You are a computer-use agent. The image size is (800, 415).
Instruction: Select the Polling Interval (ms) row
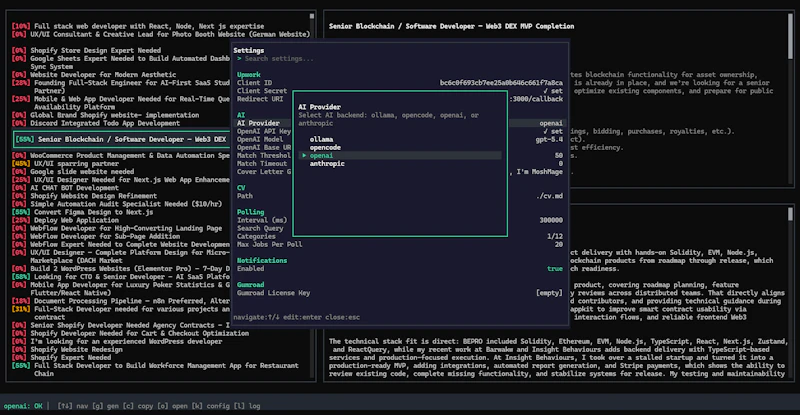coord(400,221)
